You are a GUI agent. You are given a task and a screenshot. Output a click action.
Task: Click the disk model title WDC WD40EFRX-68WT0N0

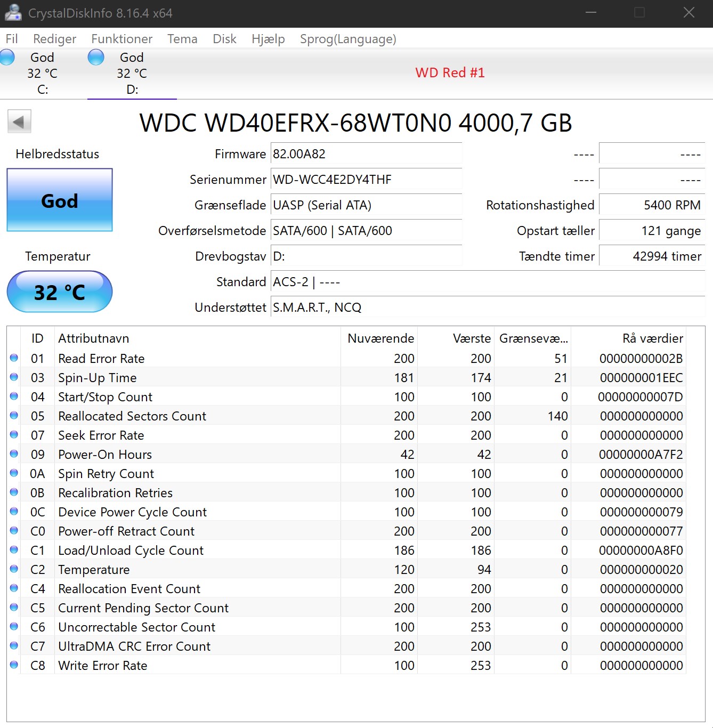(x=355, y=123)
